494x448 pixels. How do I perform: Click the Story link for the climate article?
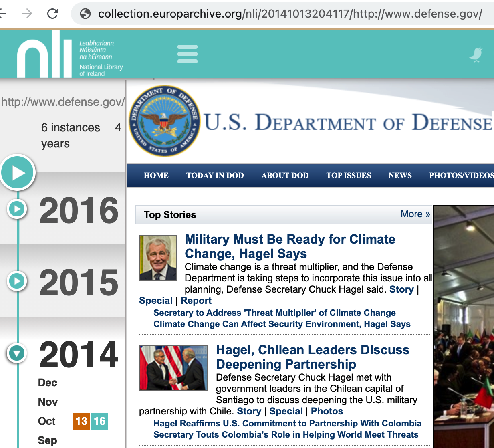(401, 289)
